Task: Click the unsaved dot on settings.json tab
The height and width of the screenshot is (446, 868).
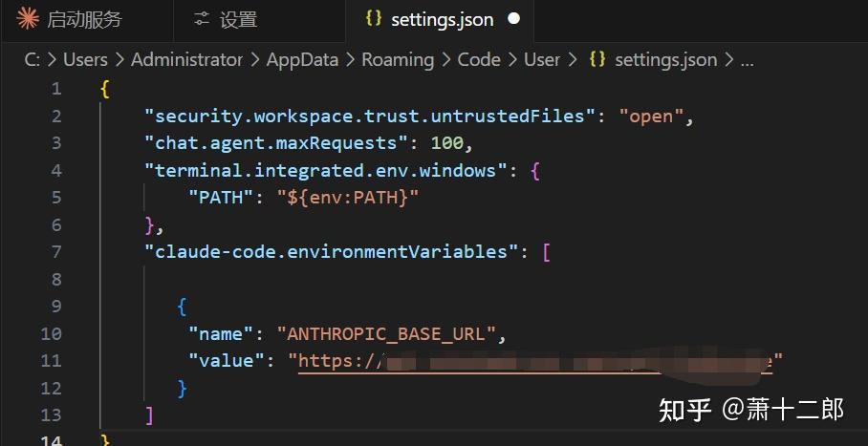Action: point(513,19)
